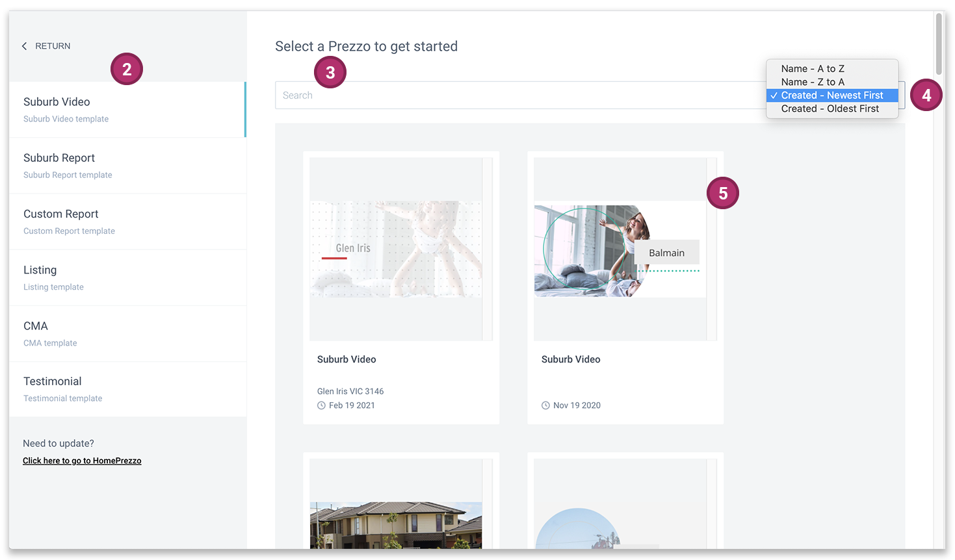Select the Testimonial template tab

pos(127,389)
